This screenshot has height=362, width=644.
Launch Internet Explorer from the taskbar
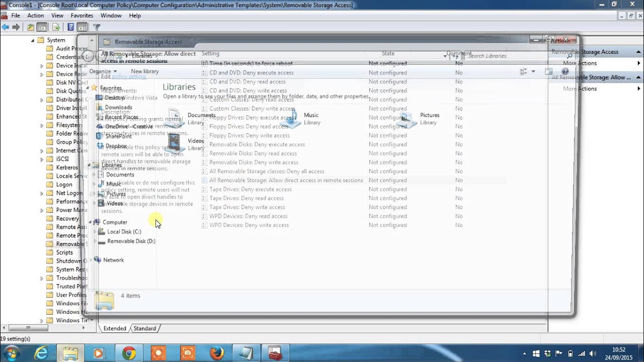41,353
